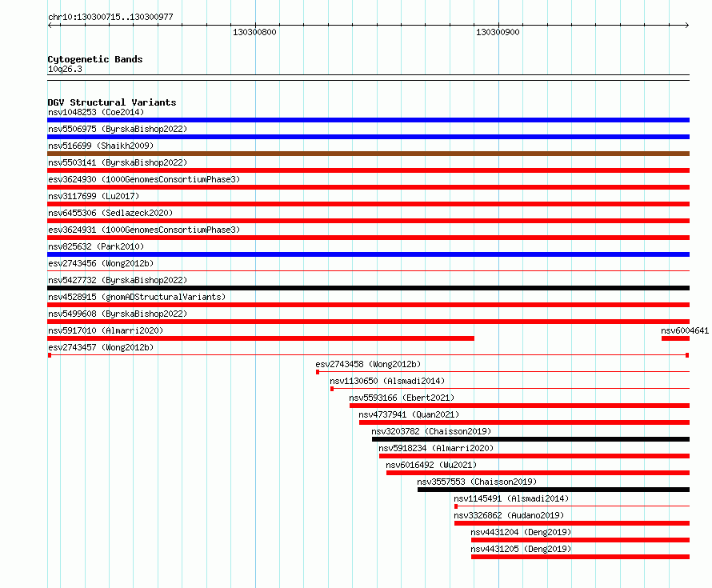The image size is (712, 588).
Task: Click nsv3557553 (Chaisson2019) label
Action: pyautogui.click(x=477, y=482)
